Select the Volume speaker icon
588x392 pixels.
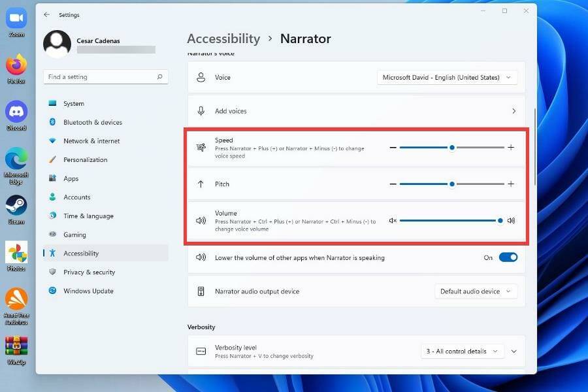(201, 220)
